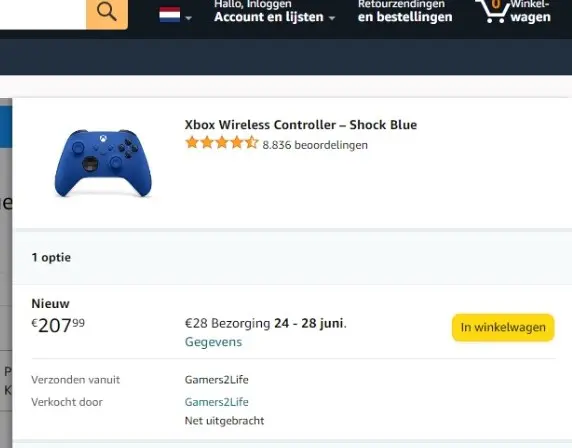Click the orange search magnifier button
This screenshot has width=572, height=448.
107,13
